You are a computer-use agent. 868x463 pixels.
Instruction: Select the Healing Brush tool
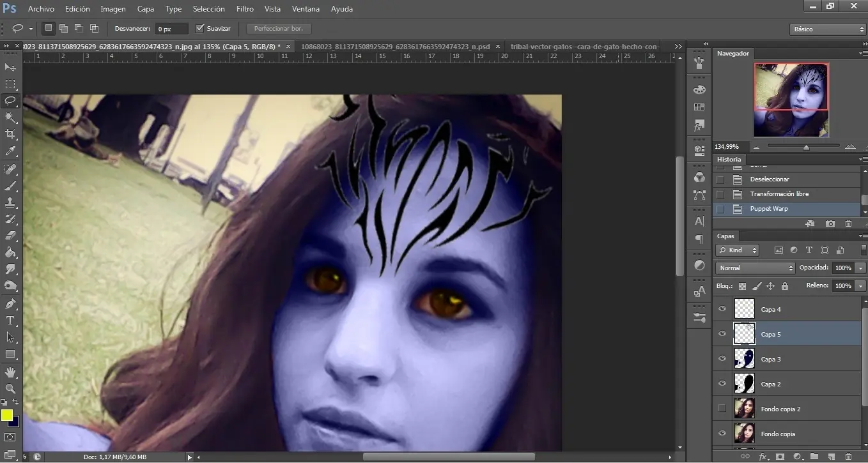[x=10, y=169]
